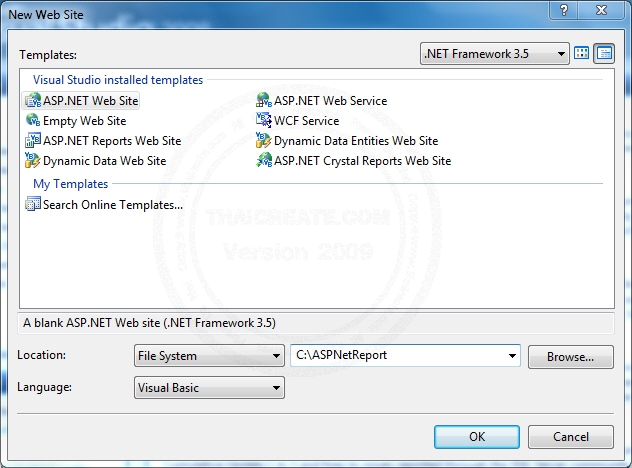This screenshot has height=468, width=632.
Task: Choose the WCF Service template icon
Action: tap(264, 121)
